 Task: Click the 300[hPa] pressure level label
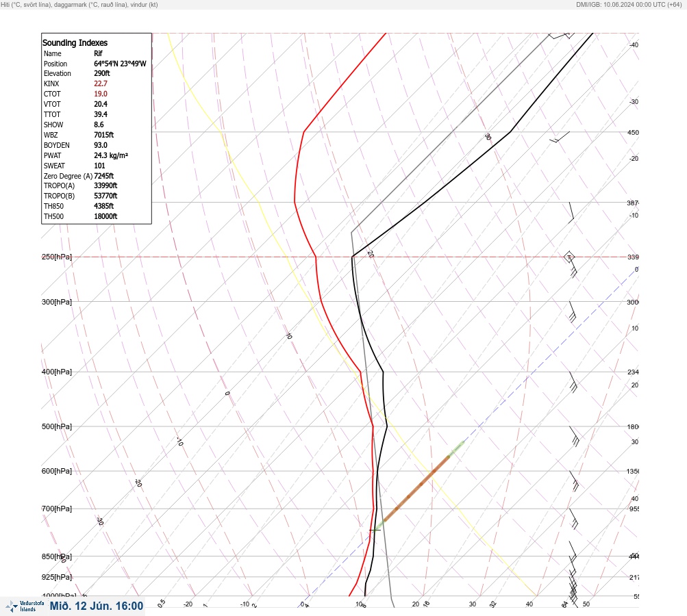coord(57,302)
